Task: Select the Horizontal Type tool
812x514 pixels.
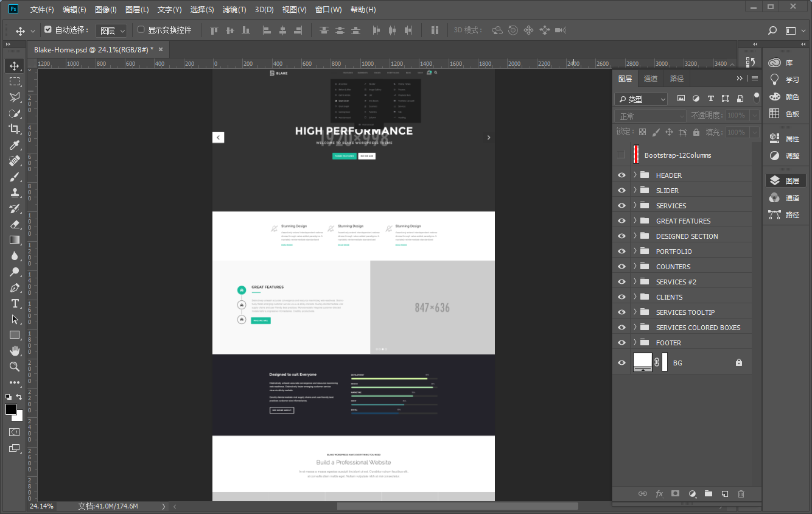Action: (x=15, y=303)
